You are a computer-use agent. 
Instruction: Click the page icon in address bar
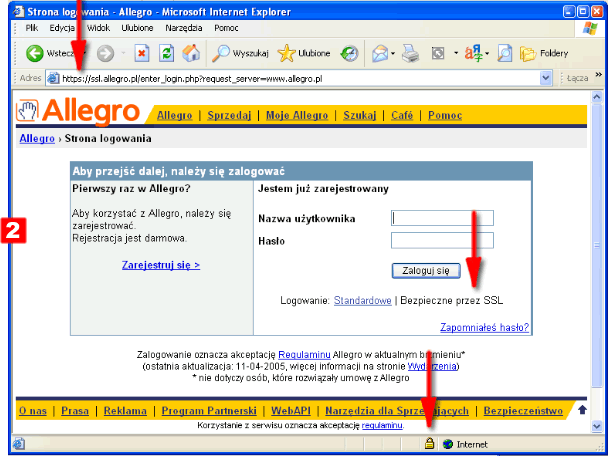53,78
